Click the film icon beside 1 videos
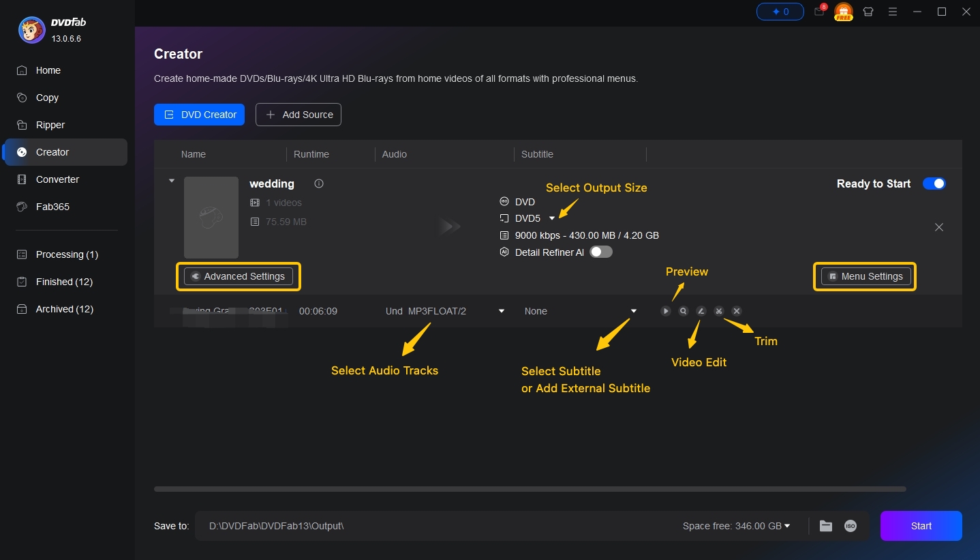Viewport: 980px width, 560px height. point(255,203)
